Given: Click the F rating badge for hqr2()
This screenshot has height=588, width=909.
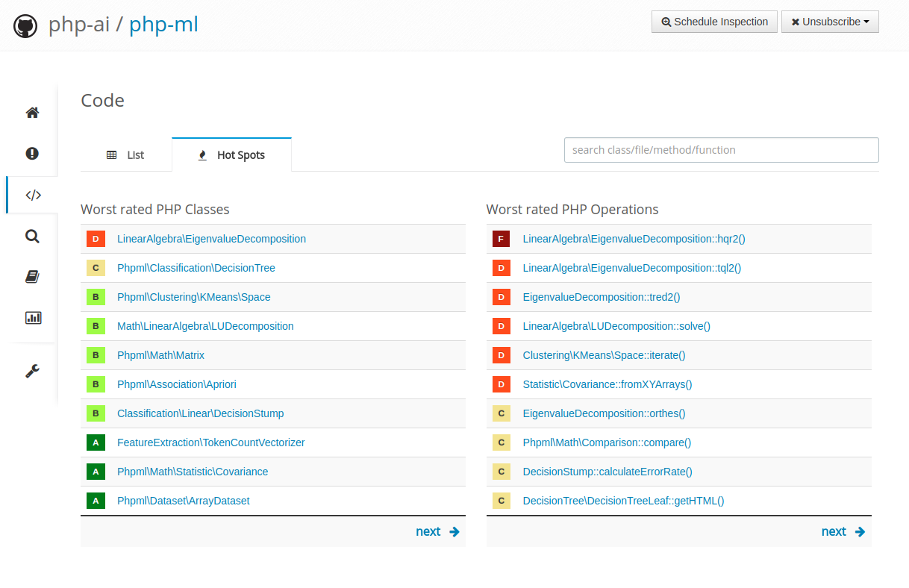Looking at the screenshot, I should 502,239.
